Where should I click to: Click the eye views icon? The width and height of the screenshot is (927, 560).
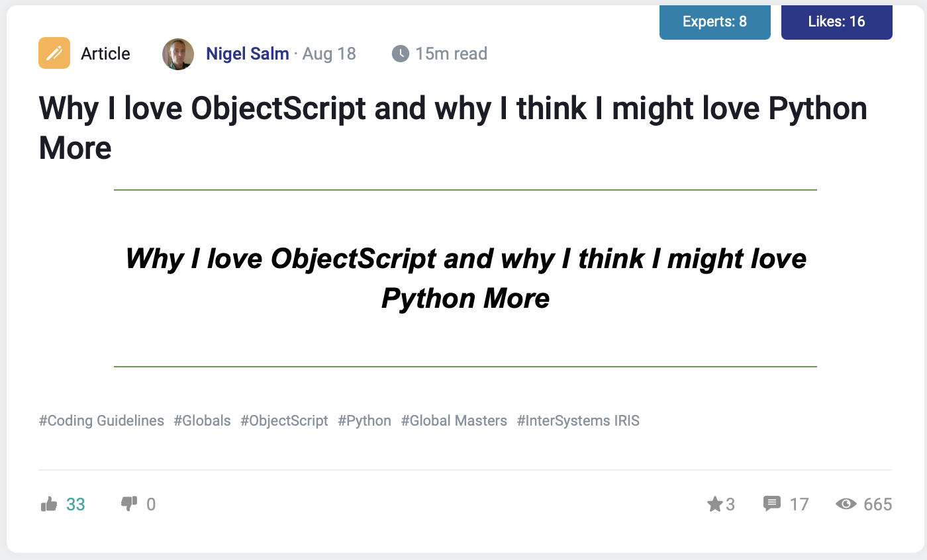point(846,504)
